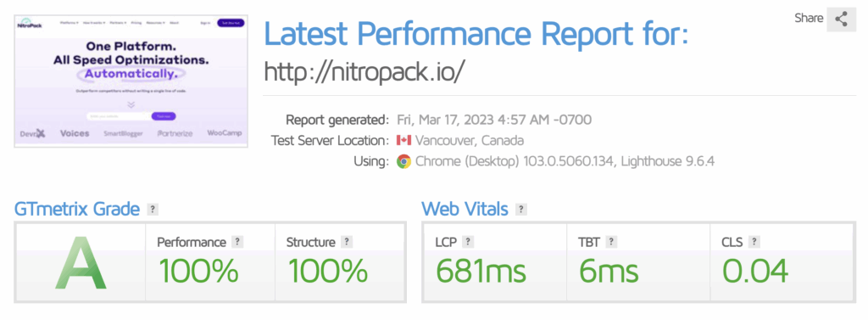Open the nitropack.io page screenshot thumbnail
The width and height of the screenshot is (868, 320).
pyautogui.click(x=131, y=81)
